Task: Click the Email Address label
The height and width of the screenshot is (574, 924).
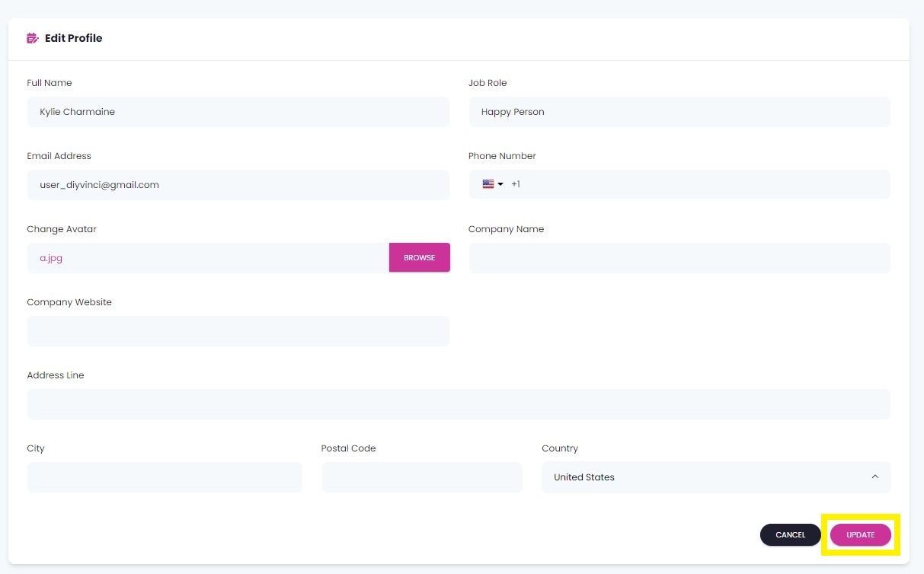Action: coord(59,156)
